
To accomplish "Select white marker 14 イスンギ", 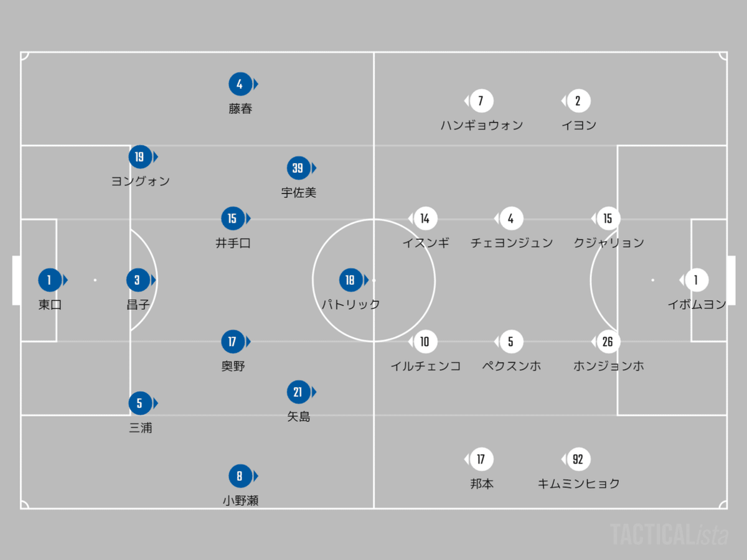I will pyautogui.click(x=425, y=218).
